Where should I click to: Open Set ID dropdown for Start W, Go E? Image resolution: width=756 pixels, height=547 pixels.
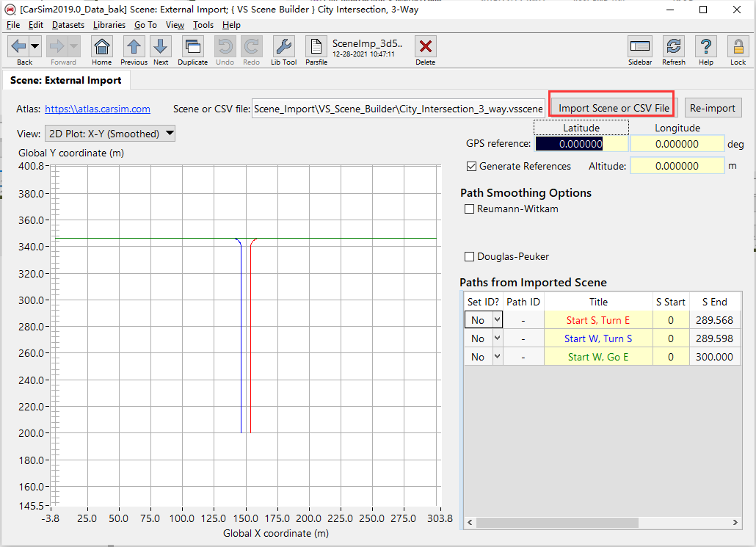pyautogui.click(x=497, y=356)
